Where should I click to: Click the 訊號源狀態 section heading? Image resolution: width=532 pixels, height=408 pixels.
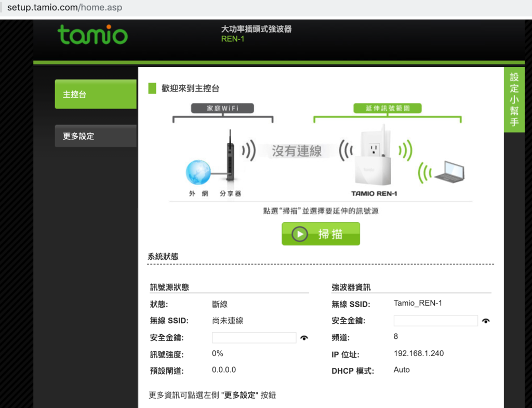coord(169,287)
